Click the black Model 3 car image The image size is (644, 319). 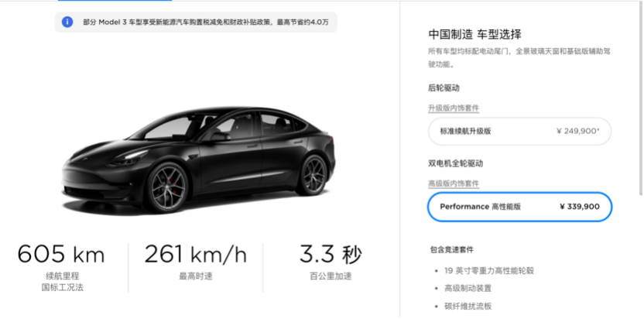point(199,159)
